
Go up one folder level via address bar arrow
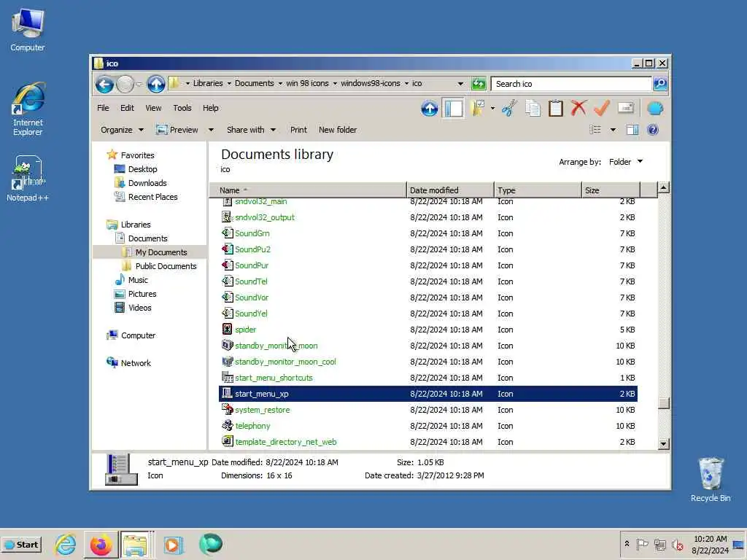(x=156, y=85)
